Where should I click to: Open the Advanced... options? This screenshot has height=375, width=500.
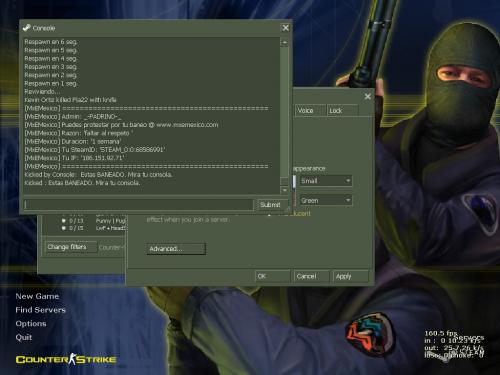pyautogui.click(x=176, y=249)
